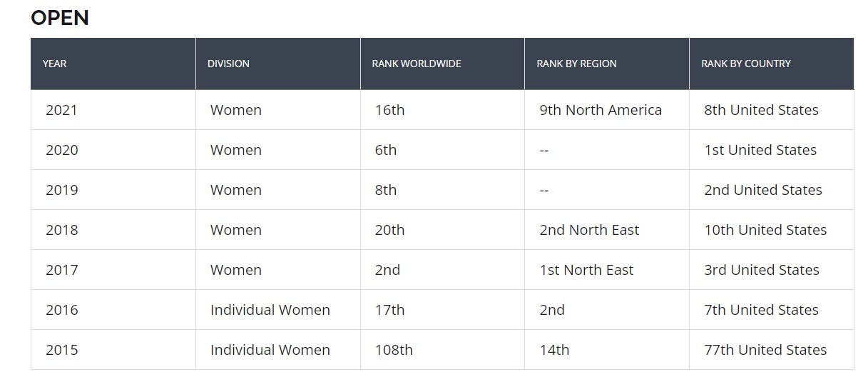Select the 2020 year cell

click(x=61, y=150)
